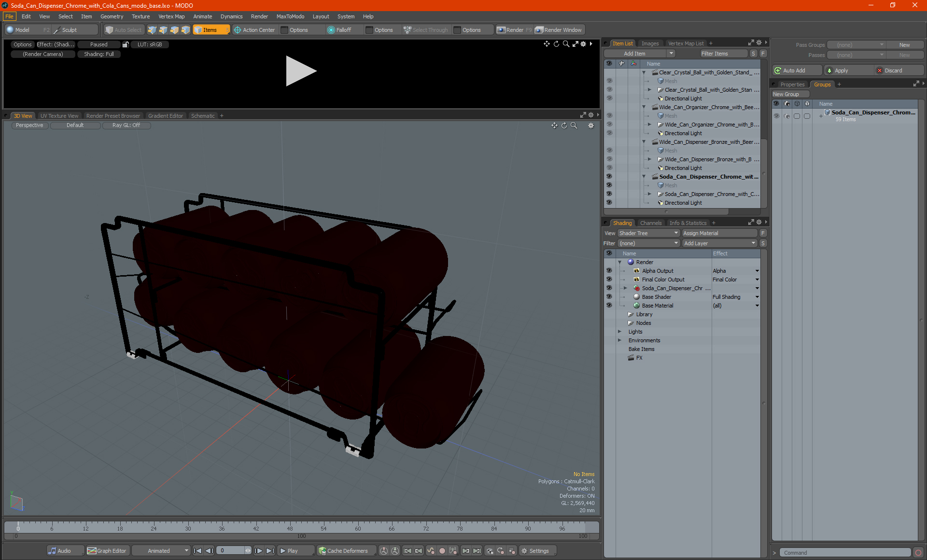Open the Render Window
The image size is (927, 560).
click(x=559, y=30)
